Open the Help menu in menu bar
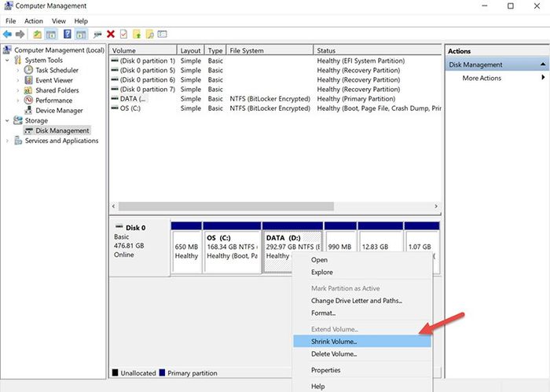This screenshot has height=392, width=550. (x=81, y=21)
